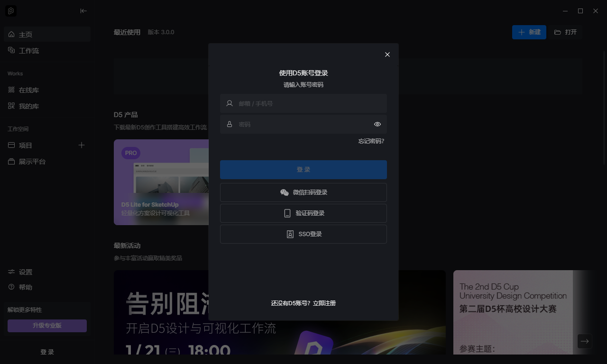This screenshot has width=607, height=364.
Task: Focus the email / phone number field
Action: pyautogui.click(x=308, y=103)
